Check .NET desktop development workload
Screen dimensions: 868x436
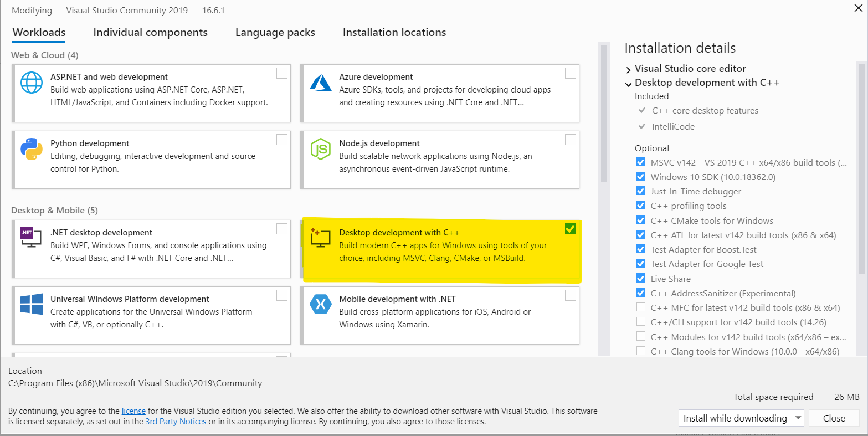click(x=282, y=229)
